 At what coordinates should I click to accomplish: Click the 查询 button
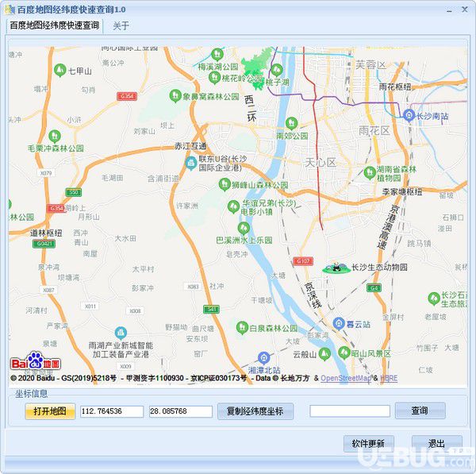point(420,410)
